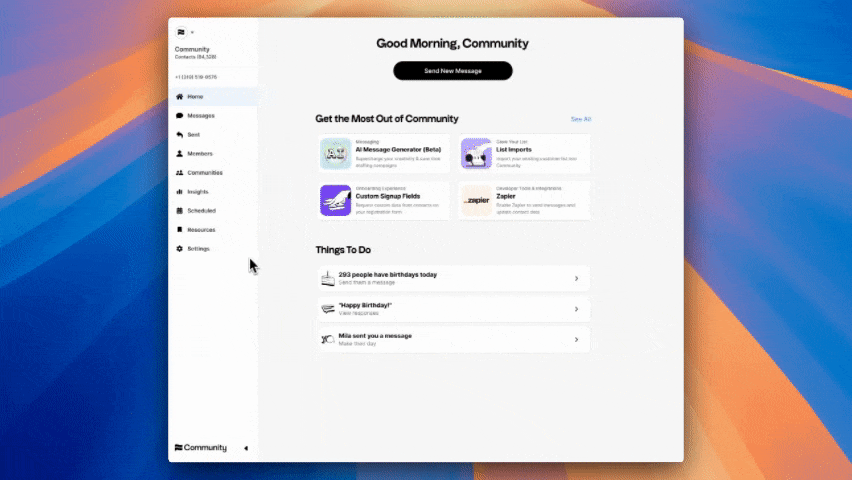This screenshot has height=480, width=852.
Task: Open the Communities label
Action: [205, 173]
